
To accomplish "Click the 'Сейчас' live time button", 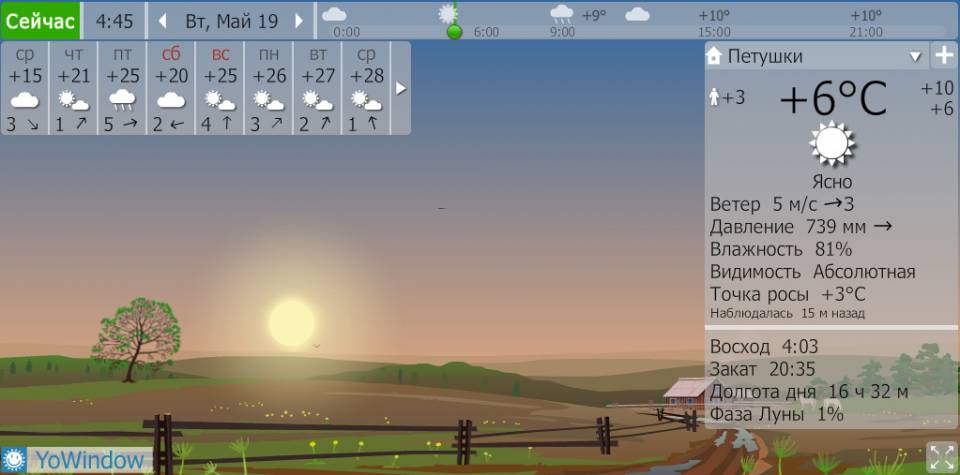I will [40, 20].
